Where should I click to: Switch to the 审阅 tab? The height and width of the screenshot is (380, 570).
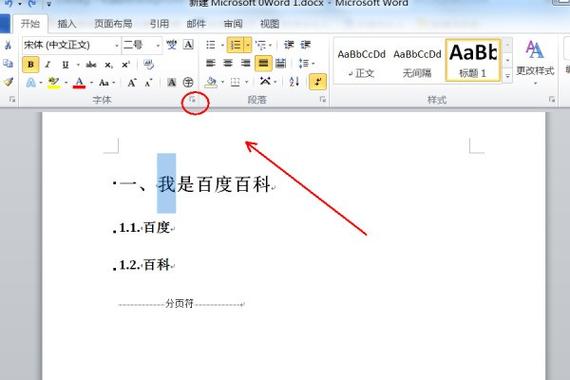[x=233, y=24]
